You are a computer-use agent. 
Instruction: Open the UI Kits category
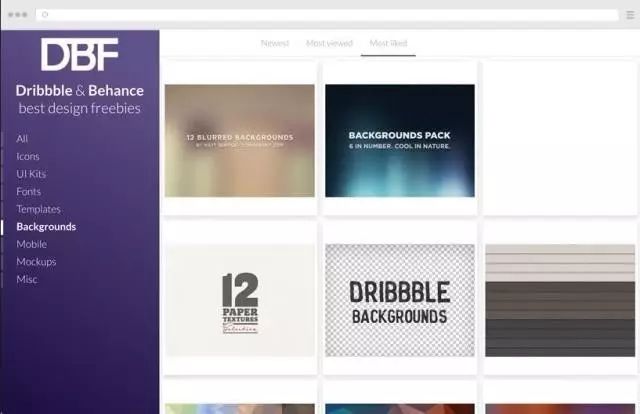(x=31, y=174)
